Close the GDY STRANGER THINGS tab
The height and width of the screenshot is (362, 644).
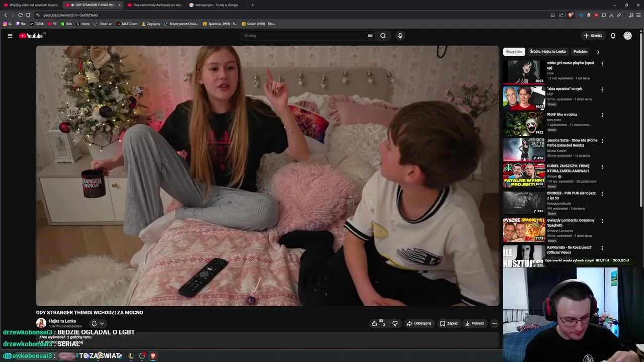coord(119,5)
